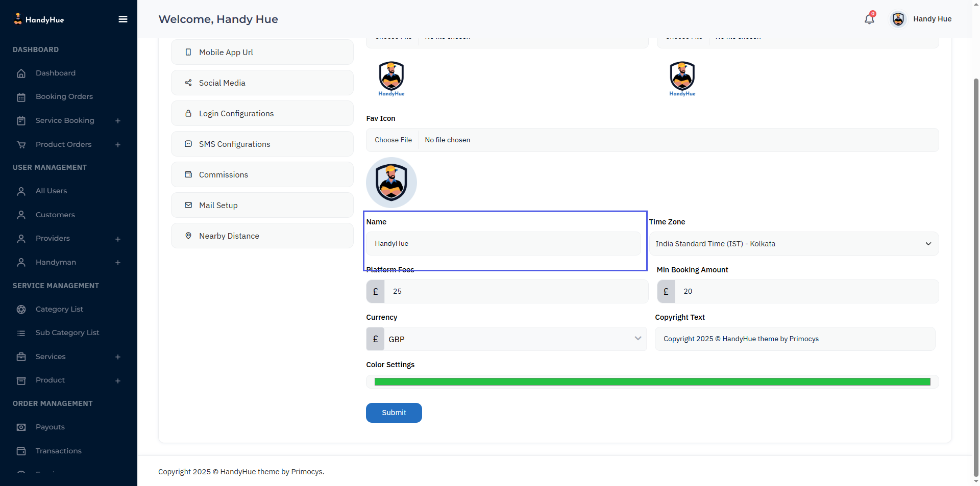This screenshot has height=486, width=980.
Task: Open the Time Zone dropdown
Action: pyautogui.click(x=794, y=244)
